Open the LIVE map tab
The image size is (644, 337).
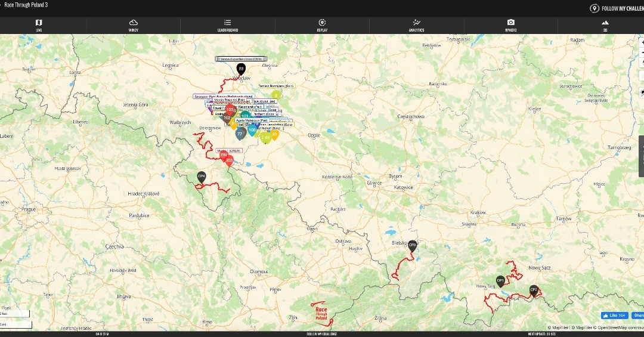click(39, 25)
